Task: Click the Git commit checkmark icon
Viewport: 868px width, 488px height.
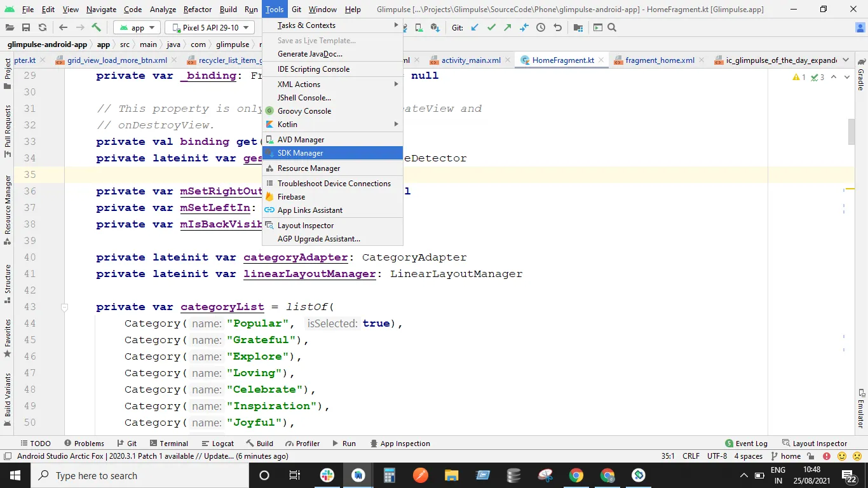Action: pyautogui.click(x=491, y=27)
